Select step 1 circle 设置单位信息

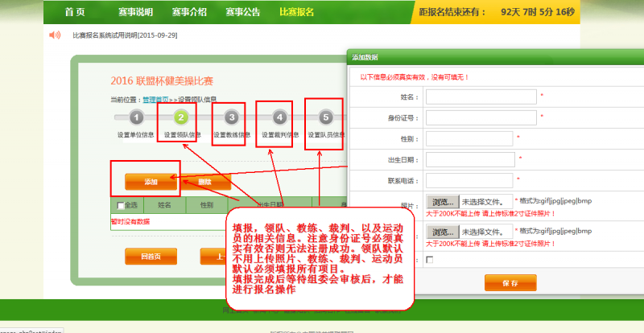135,117
